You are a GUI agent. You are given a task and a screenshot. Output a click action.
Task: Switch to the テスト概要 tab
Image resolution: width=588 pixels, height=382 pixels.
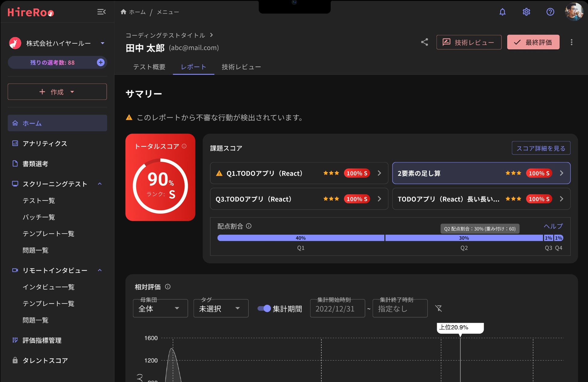coord(149,67)
